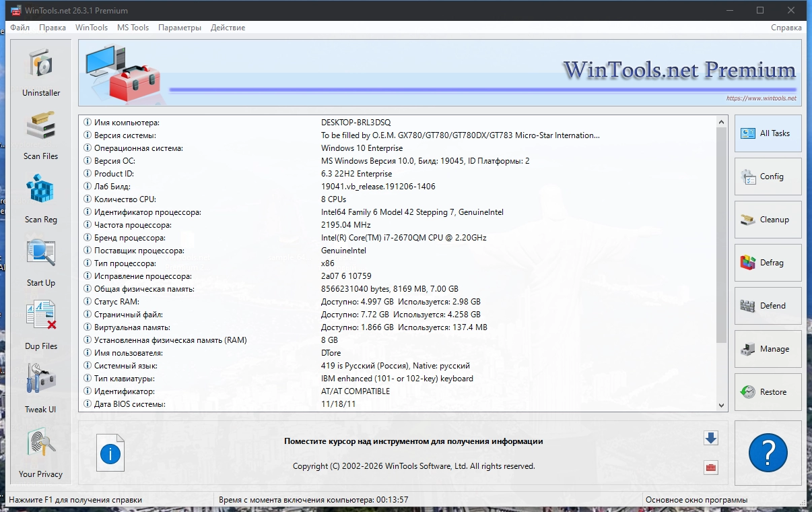Open the Scan Files tool
This screenshot has width=812, height=512.
click(41, 135)
